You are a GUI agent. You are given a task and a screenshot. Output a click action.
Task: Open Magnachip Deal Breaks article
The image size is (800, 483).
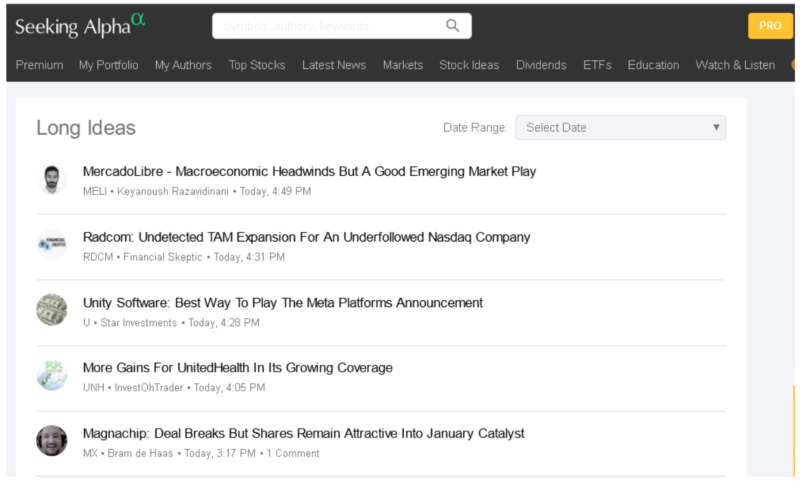(304, 434)
